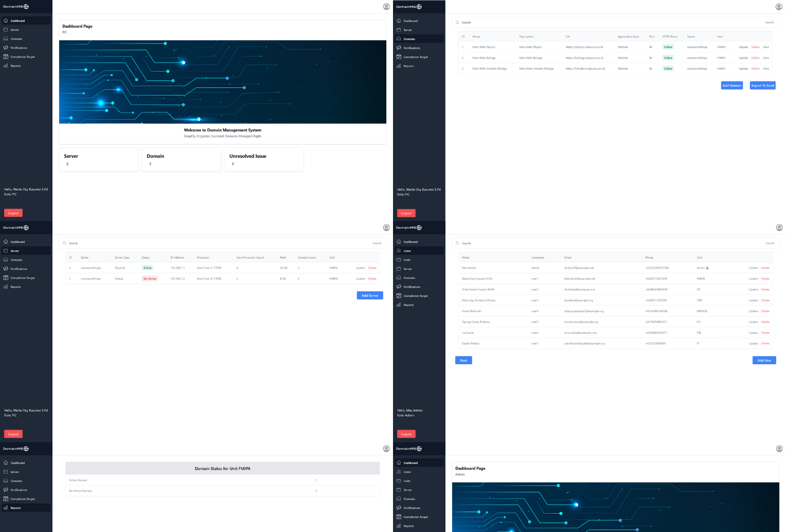The width and height of the screenshot is (786, 532).
Task: Open Domains in the bottom-right Admin dashboard sidebar
Action: [x=419, y=499]
